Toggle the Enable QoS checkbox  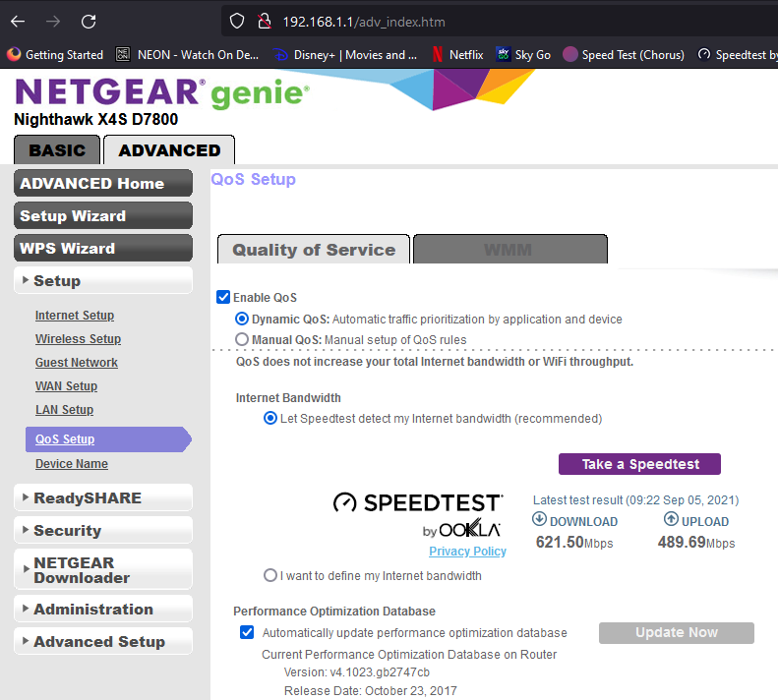tap(223, 297)
